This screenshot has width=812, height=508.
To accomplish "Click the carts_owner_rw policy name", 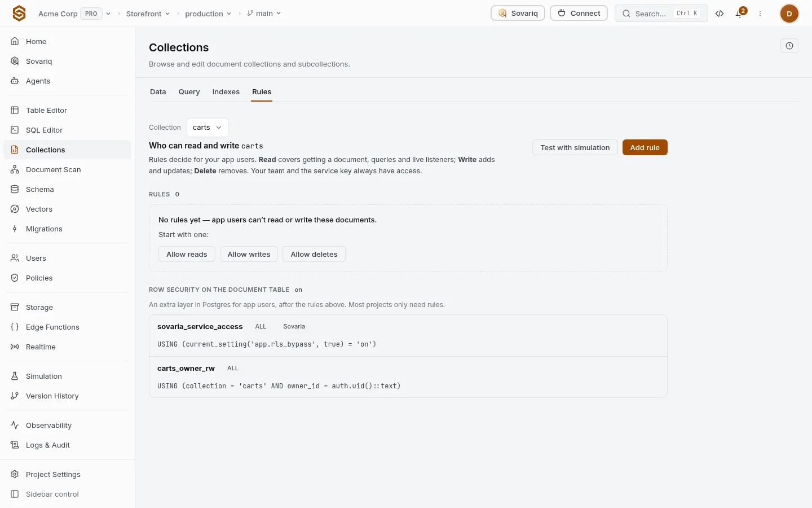I will [x=186, y=369].
